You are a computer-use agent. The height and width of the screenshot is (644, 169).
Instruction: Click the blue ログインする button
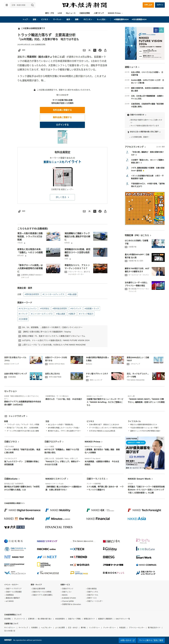[x=62, y=125]
